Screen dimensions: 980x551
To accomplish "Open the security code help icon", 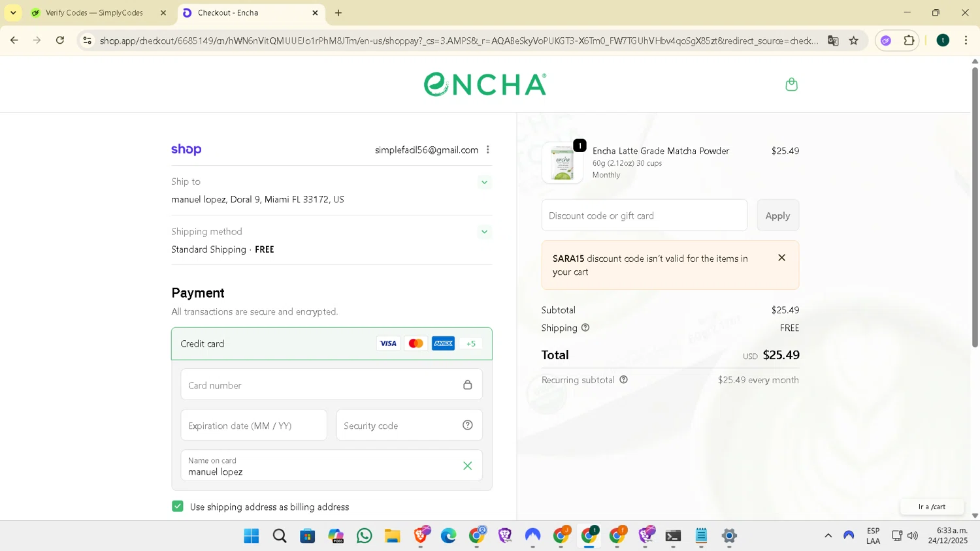I will 467,425.
